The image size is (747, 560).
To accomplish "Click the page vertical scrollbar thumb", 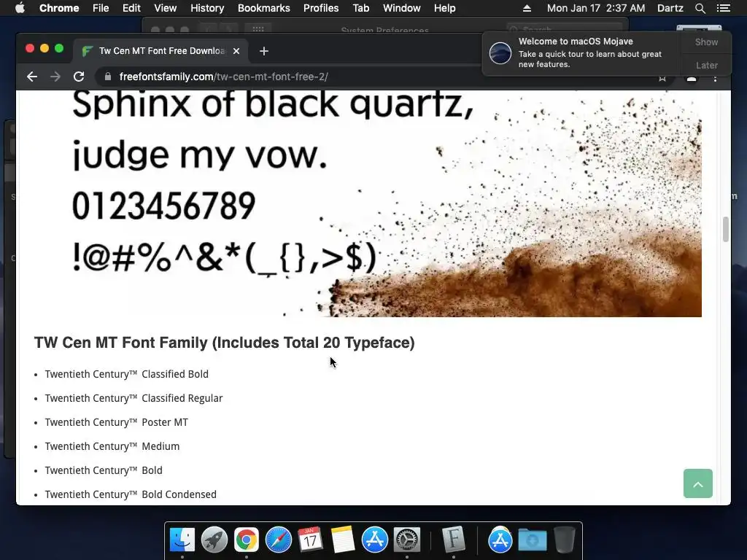I will click(x=725, y=229).
